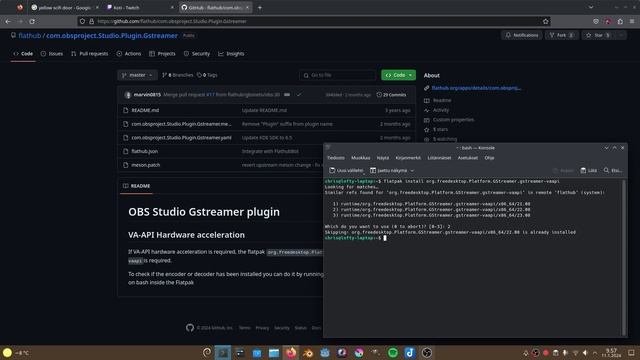This screenshot has width=640, height=360.
Task: Expand the master branch dropdown
Action: tap(137, 75)
